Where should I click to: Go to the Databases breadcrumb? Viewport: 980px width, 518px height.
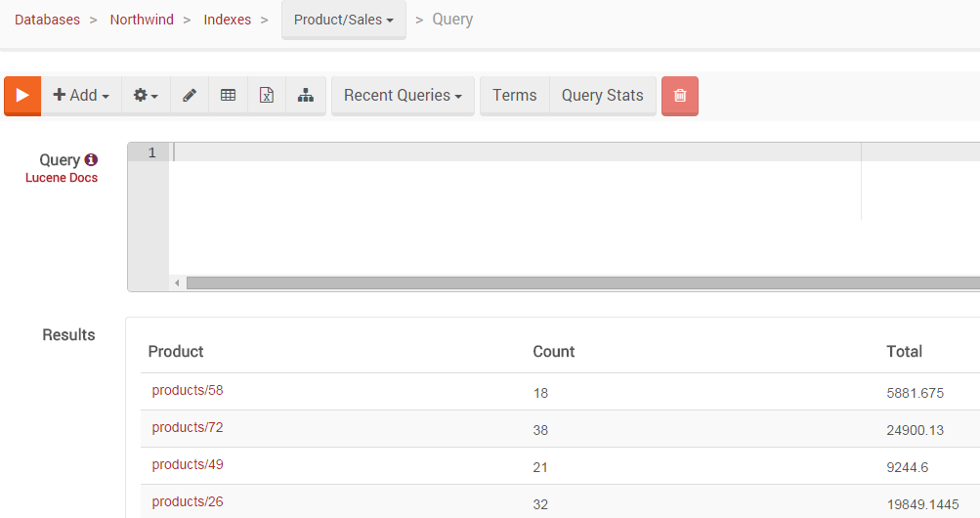click(x=48, y=20)
